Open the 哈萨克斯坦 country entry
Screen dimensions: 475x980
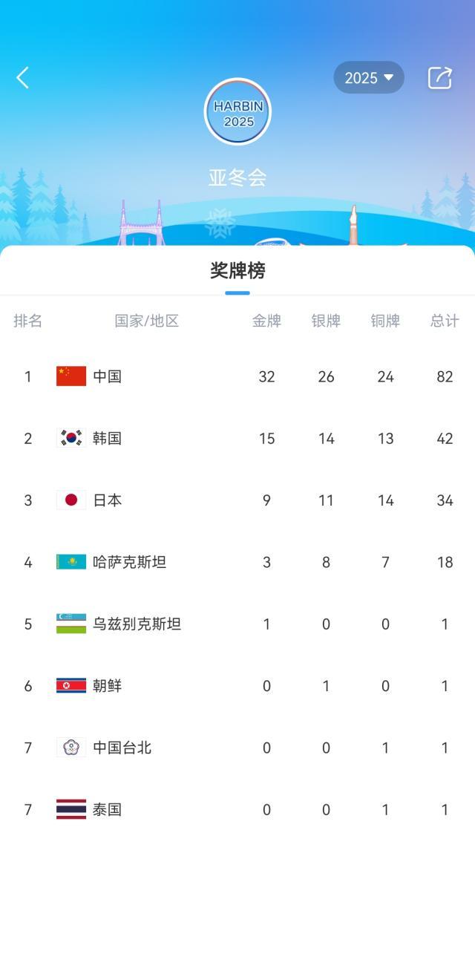point(129,562)
